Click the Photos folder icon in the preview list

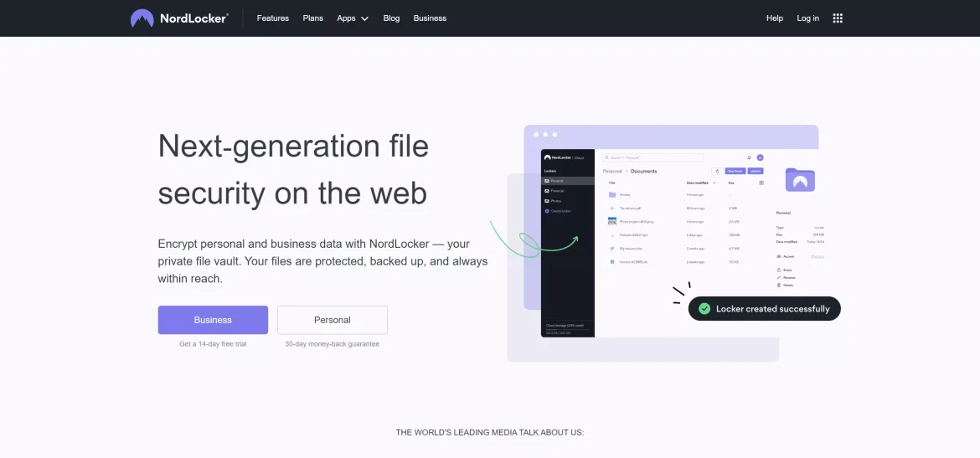[612, 195]
